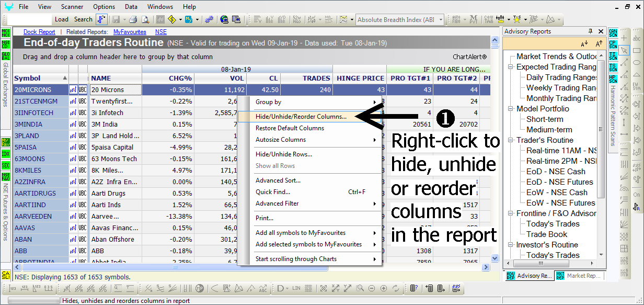Viewport: 644px width, 305px height.
Task: Click the blue My favourites toolbar icon
Action: [x=189, y=19]
